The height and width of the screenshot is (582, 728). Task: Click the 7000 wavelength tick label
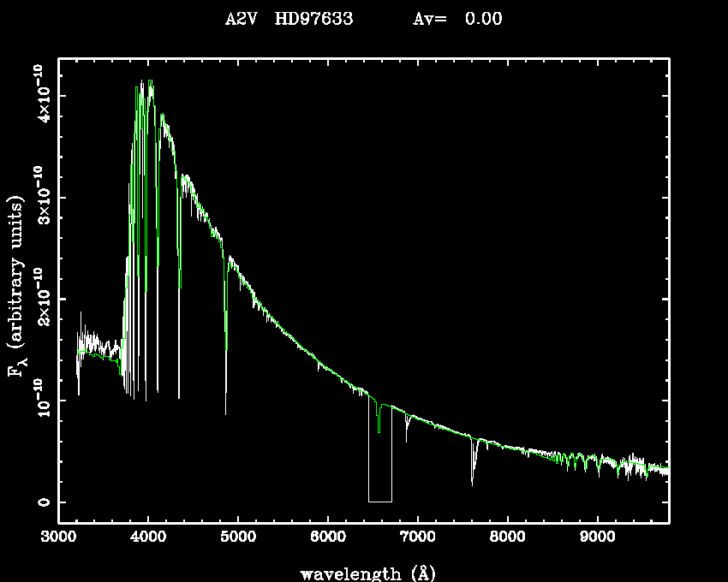(417, 538)
